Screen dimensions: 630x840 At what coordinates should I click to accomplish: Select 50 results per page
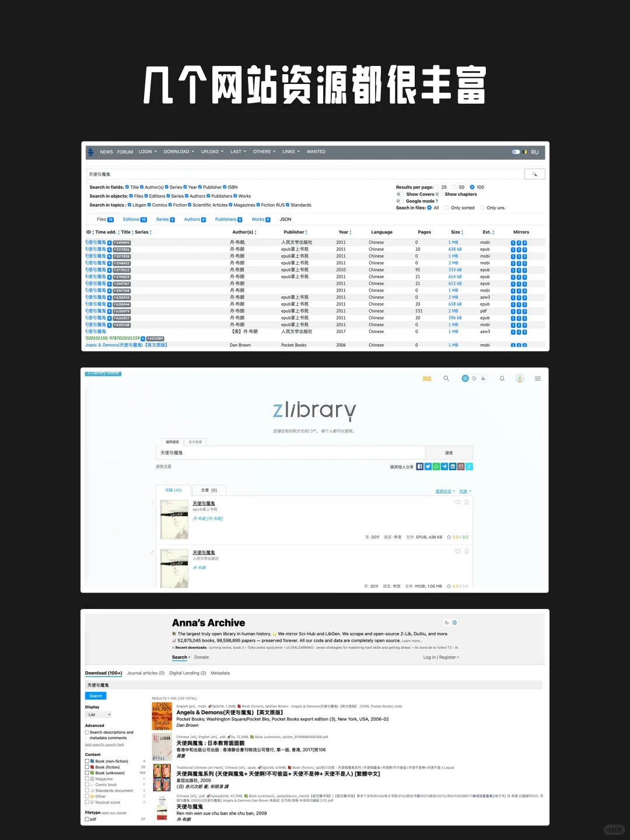[x=454, y=187]
